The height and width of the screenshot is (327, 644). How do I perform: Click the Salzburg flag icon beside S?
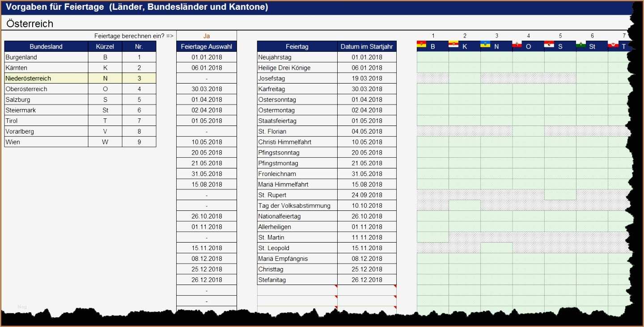click(x=549, y=44)
